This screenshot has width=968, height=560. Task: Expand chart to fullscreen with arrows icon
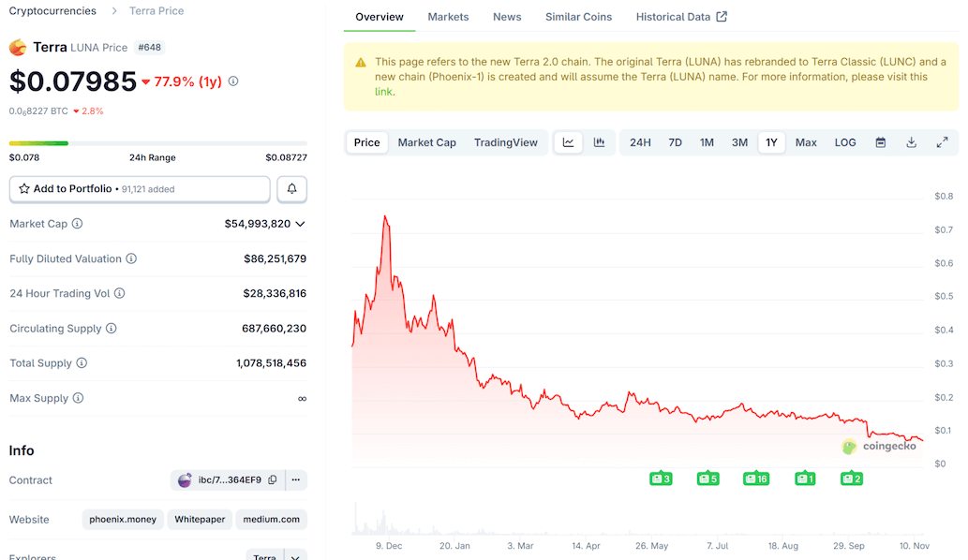click(942, 141)
